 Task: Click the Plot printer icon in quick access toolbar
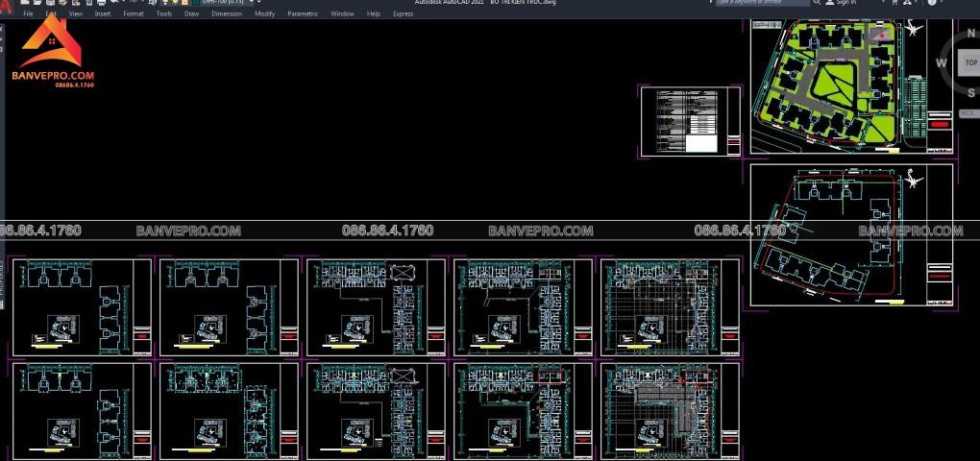click(101, 3)
